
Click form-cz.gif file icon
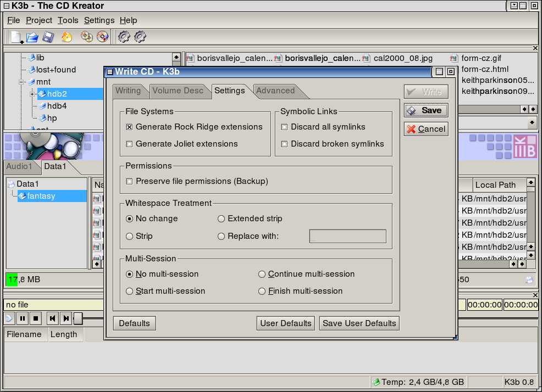[x=454, y=58]
